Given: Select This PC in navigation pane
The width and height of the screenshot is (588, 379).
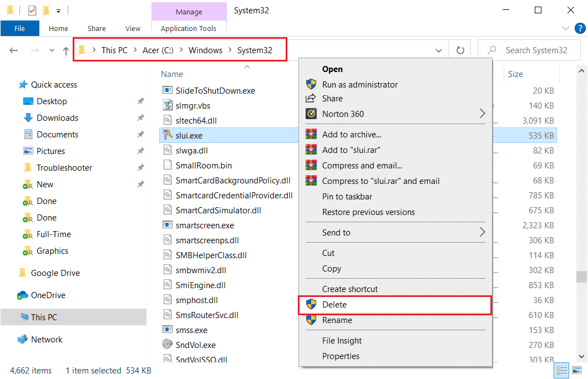Looking at the screenshot, I should click(x=44, y=317).
